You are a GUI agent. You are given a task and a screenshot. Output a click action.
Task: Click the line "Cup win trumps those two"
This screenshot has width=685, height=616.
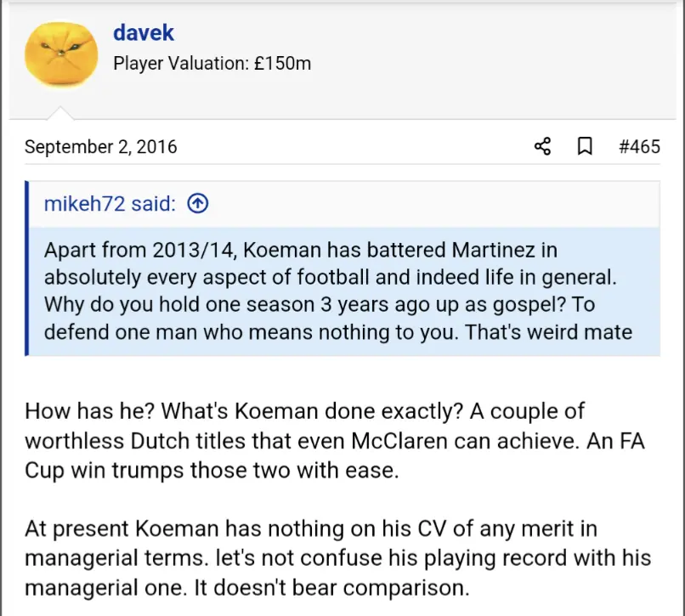(x=211, y=470)
